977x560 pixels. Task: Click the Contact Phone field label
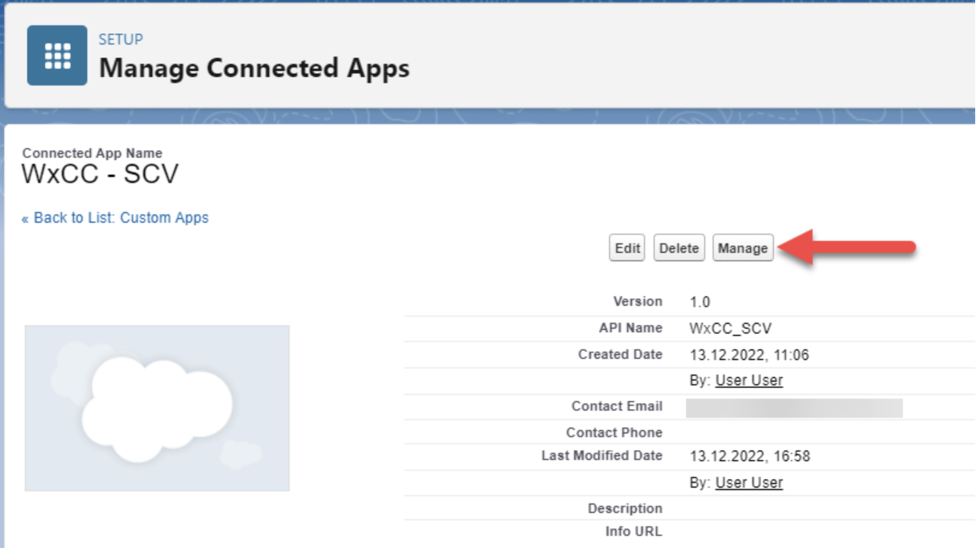(x=614, y=432)
